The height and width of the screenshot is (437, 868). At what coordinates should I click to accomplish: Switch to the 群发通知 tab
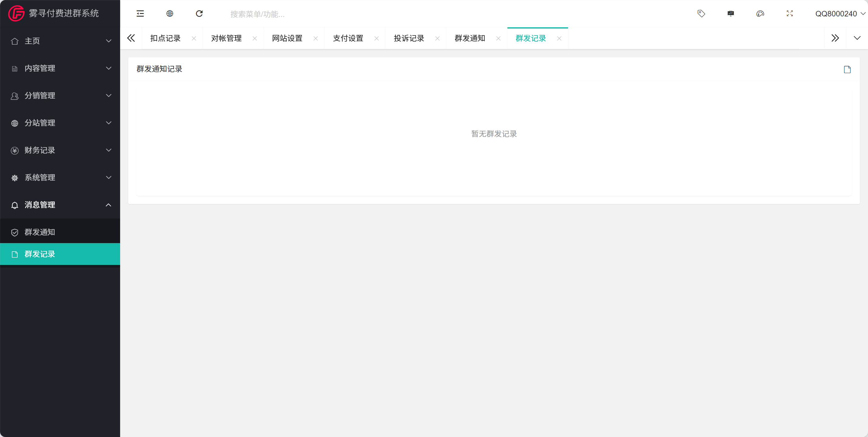click(x=470, y=39)
